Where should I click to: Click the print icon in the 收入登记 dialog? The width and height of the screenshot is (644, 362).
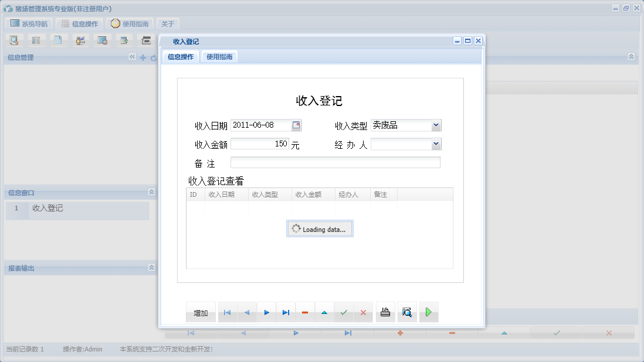(x=385, y=312)
